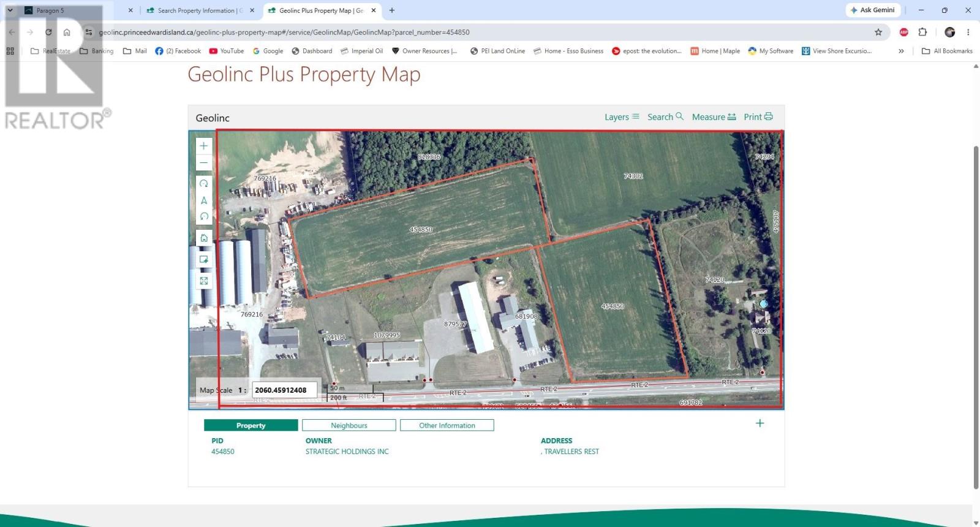This screenshot has width=980, height=527.
Task: Switch to the Property tab
Action: (251, 425)
